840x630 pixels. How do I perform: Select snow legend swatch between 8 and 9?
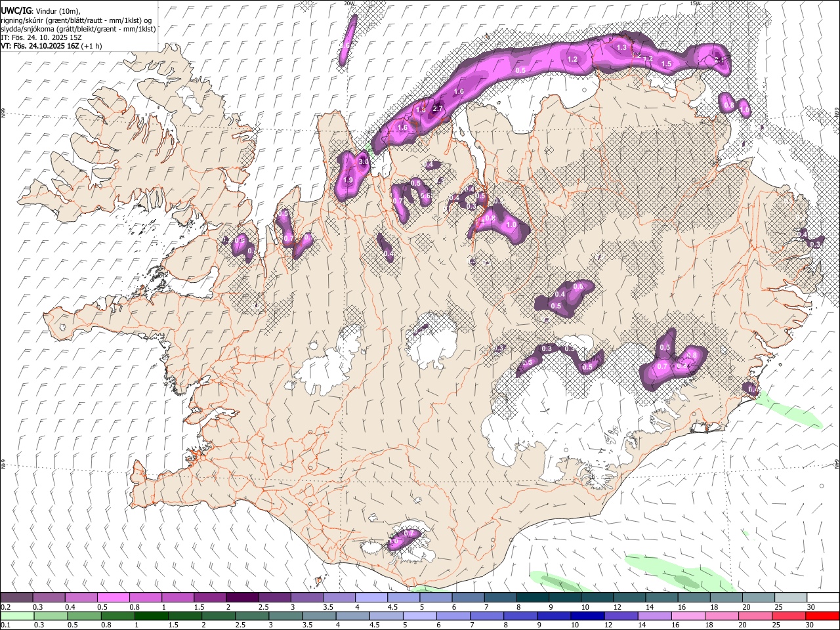pyautogui.click(x=532, y=597)
